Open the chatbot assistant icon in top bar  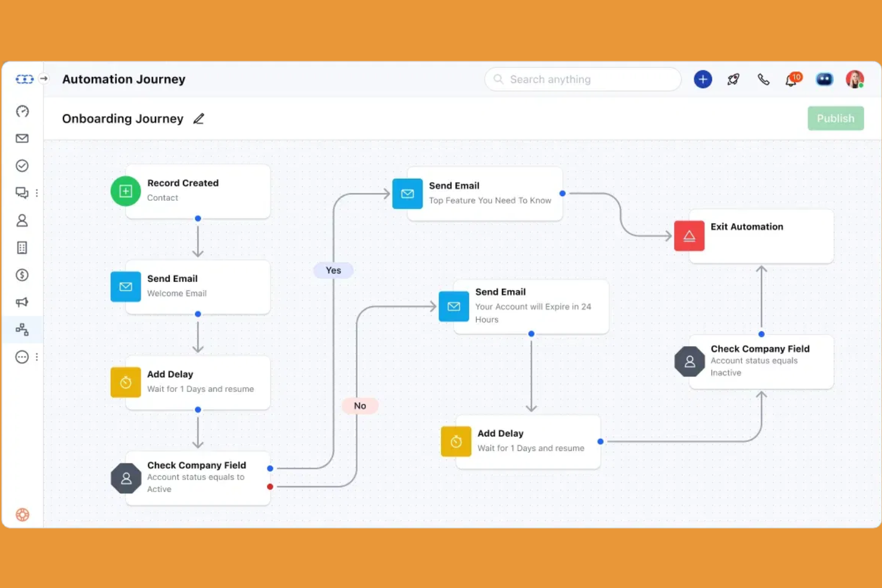click(x=824, y=79)
